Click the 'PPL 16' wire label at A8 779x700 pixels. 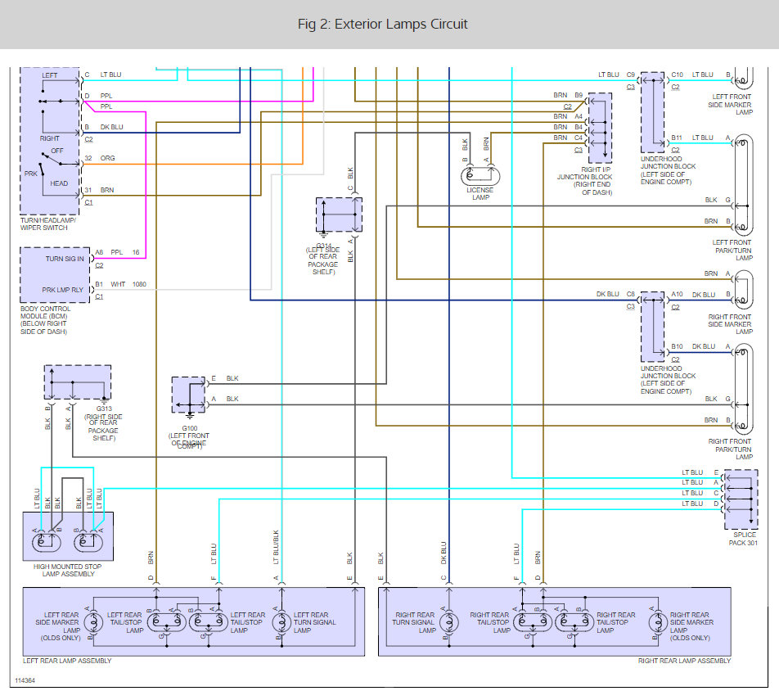point(124,252)
